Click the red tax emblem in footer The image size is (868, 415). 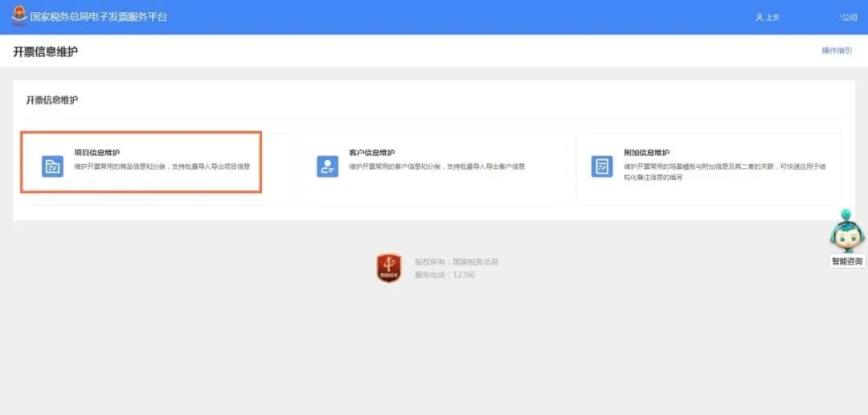pos(389,268)
